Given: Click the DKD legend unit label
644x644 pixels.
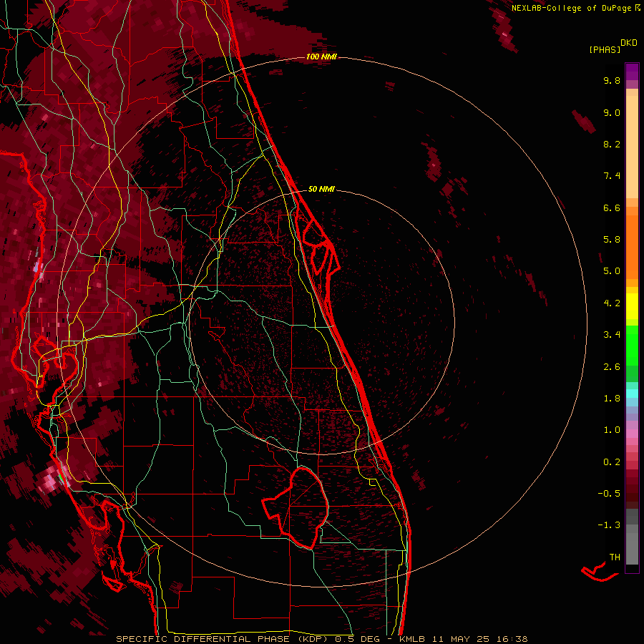Looking at the screenshot, I should (x=629, y=43).
